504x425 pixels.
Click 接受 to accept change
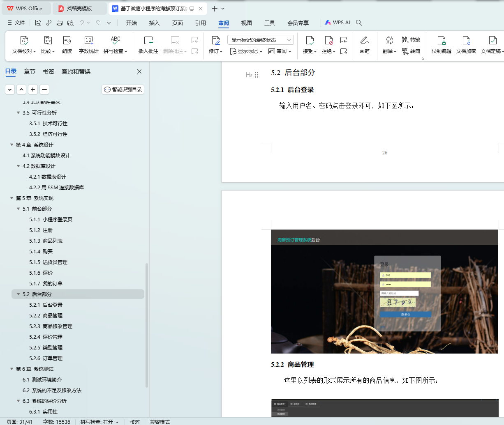coord(310,45)
